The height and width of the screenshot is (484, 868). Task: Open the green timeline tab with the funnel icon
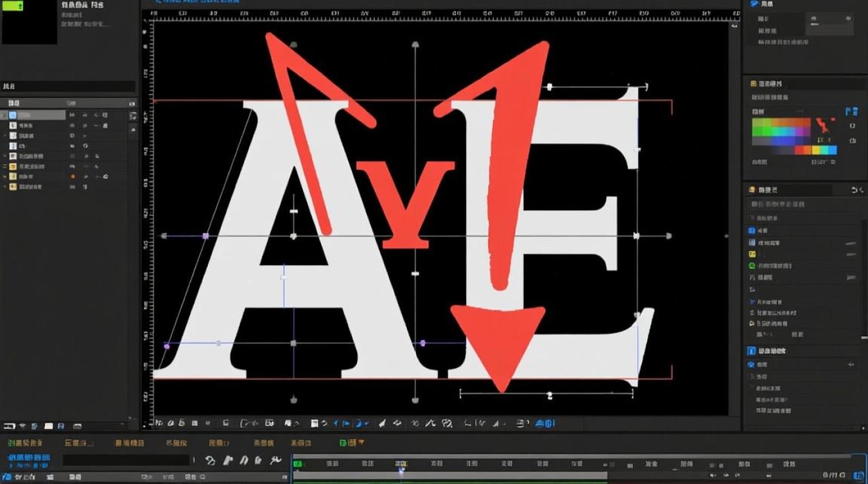pos(352,443)
